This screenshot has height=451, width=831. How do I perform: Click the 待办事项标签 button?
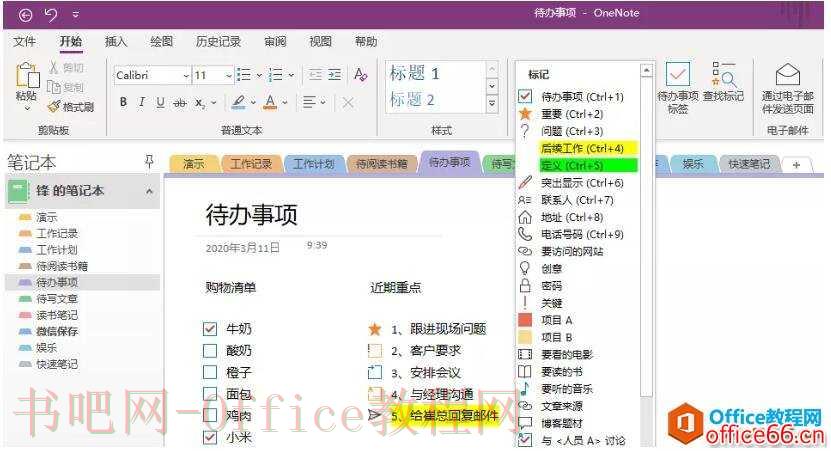[678, 88]
